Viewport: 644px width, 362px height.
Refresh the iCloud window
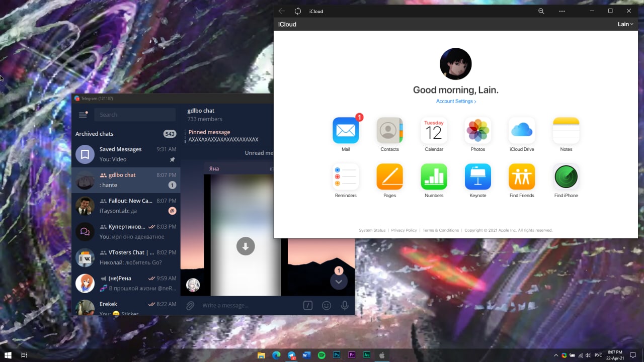coord(298,11)
